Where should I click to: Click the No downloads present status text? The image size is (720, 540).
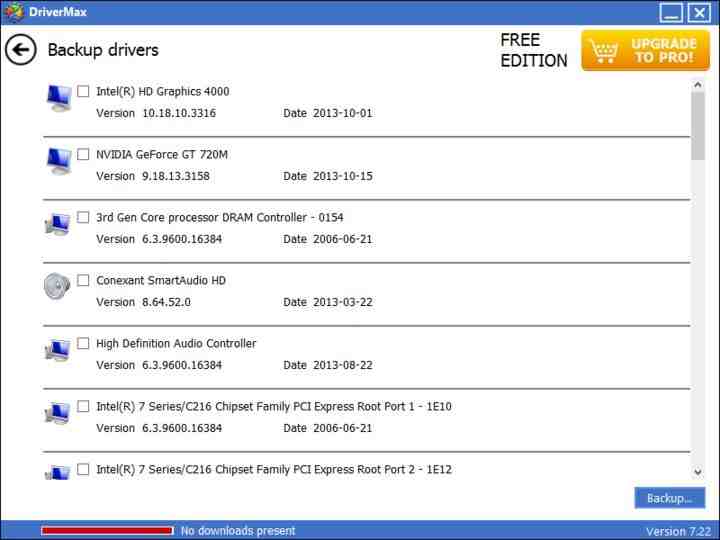click(x=238, y=531)
